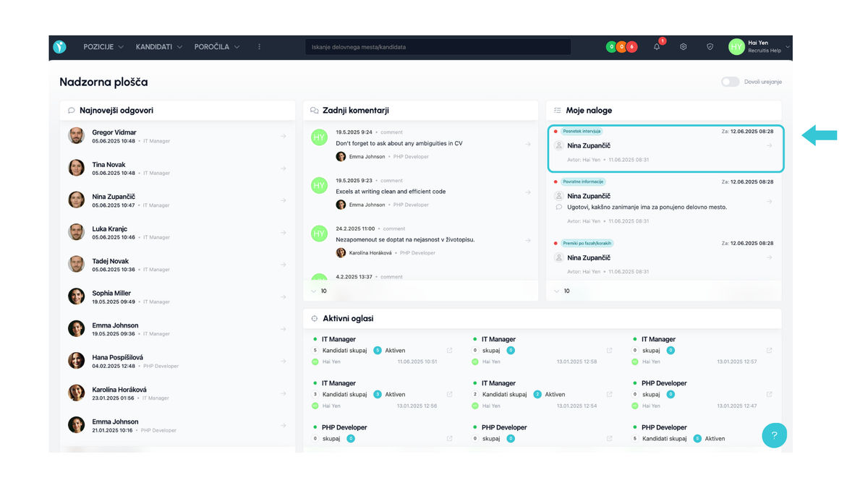Click the Posnetek intervjuja task tag

(581, 132)
